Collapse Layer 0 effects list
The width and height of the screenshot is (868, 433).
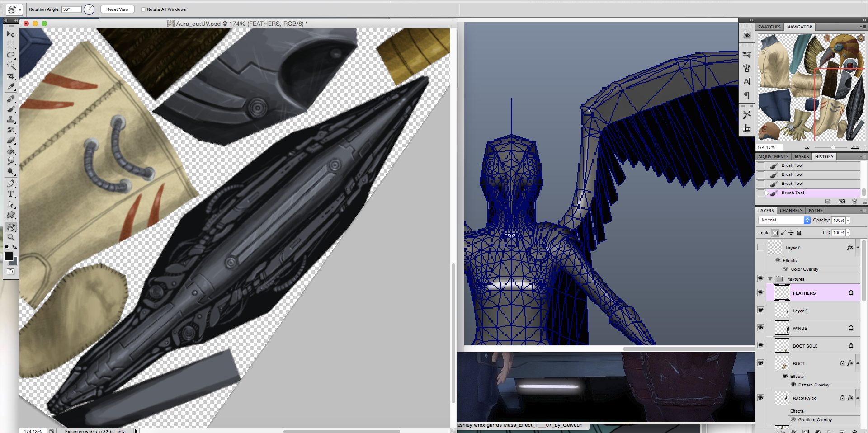[858, 248]
